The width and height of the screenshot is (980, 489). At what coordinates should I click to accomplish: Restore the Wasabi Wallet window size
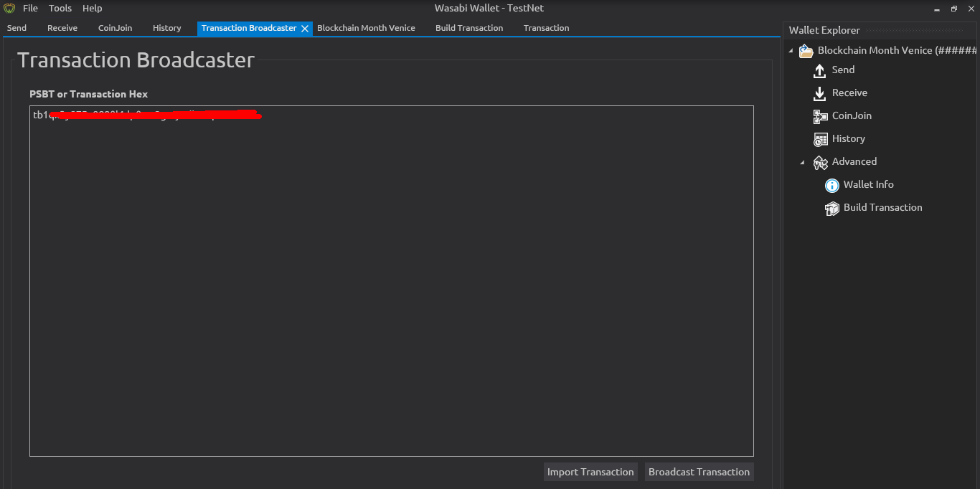(953, 9)
